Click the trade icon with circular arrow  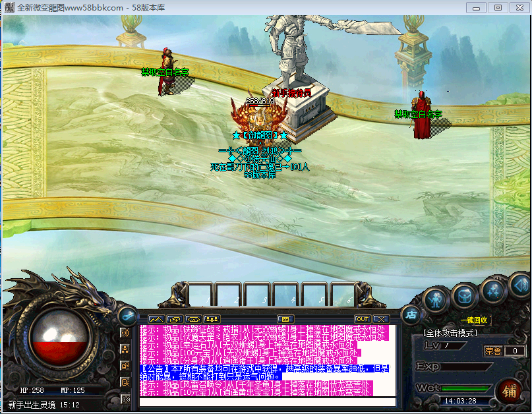click(175, 319)
